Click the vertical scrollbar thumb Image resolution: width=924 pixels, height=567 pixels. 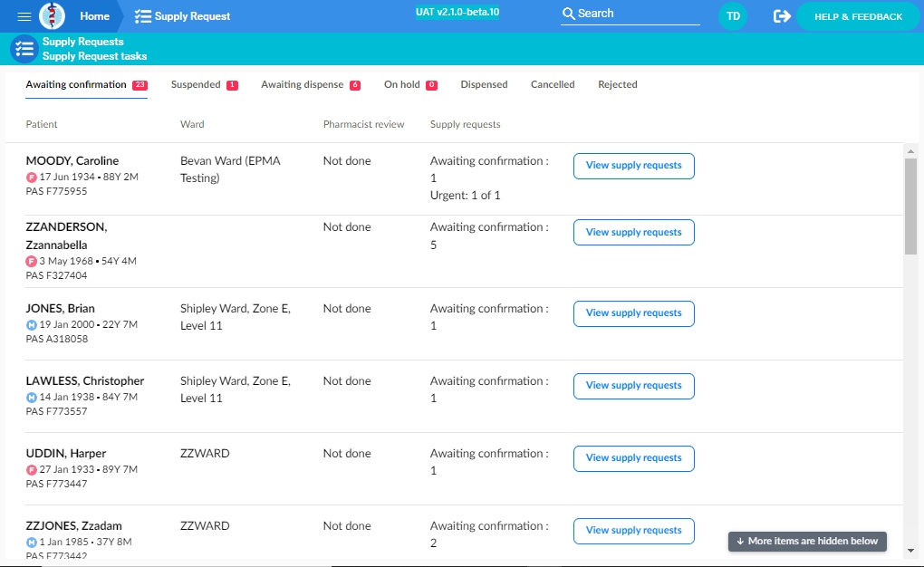click(910, 207)
